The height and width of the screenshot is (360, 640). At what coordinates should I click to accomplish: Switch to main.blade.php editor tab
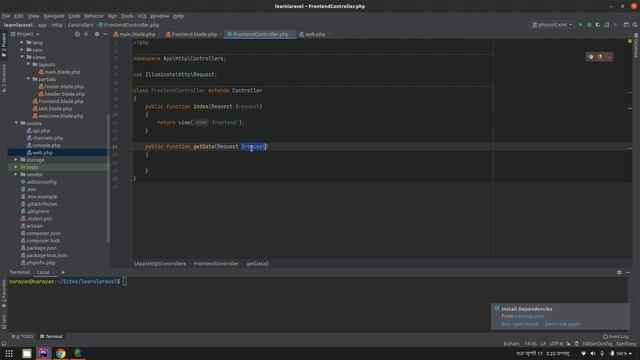(137, 35)
